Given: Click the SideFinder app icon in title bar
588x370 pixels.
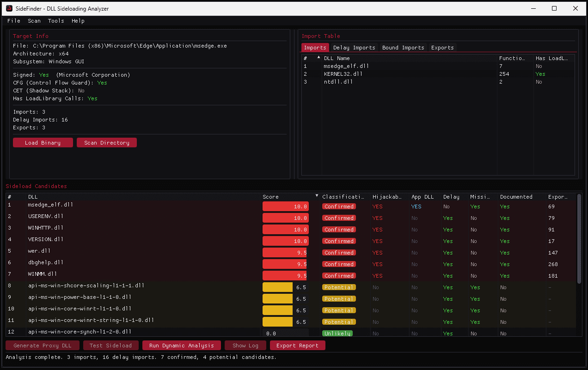Looking at the screenshot, I should (9, 8).
